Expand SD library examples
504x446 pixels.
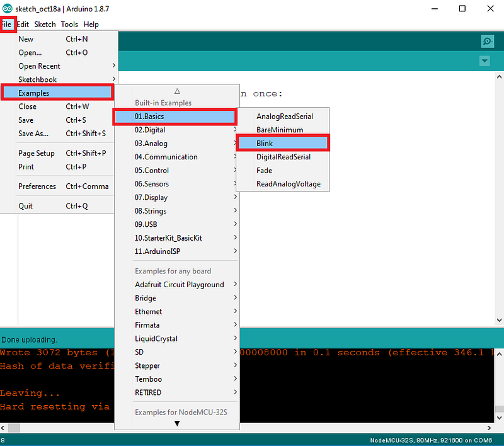pos(177,352)
